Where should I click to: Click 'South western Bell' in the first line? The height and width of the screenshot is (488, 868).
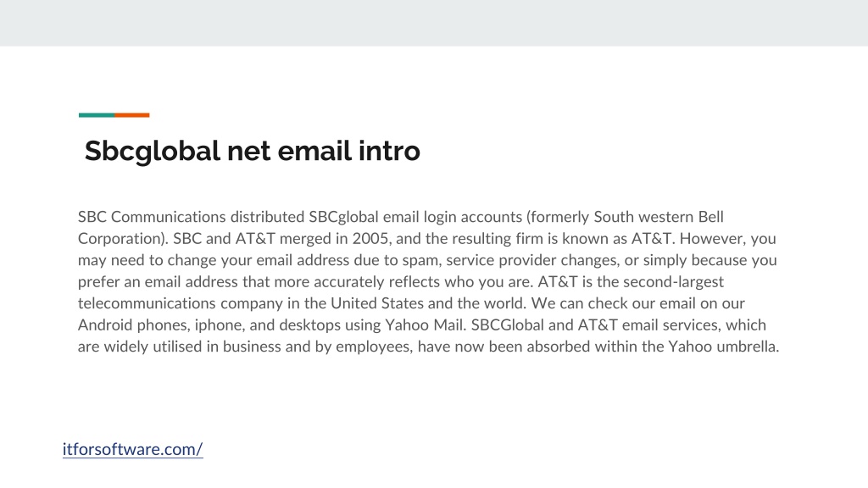click(659, 217)
